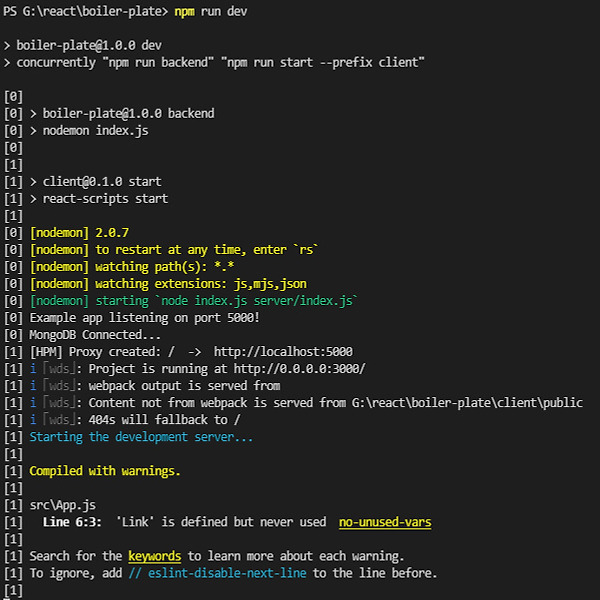
Task: Click the 'watching extensions: js,mjs,json' line
Action: tap(168, 284)
